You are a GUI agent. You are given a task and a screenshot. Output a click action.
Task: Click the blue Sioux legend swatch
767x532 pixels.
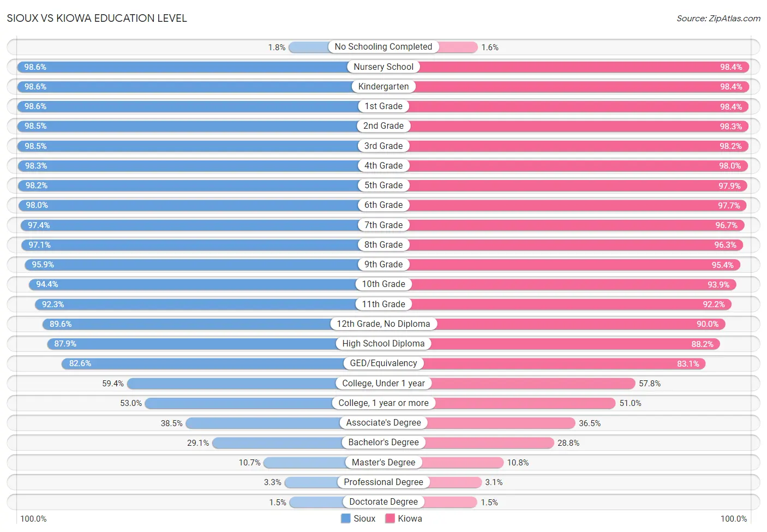point(345,518)
